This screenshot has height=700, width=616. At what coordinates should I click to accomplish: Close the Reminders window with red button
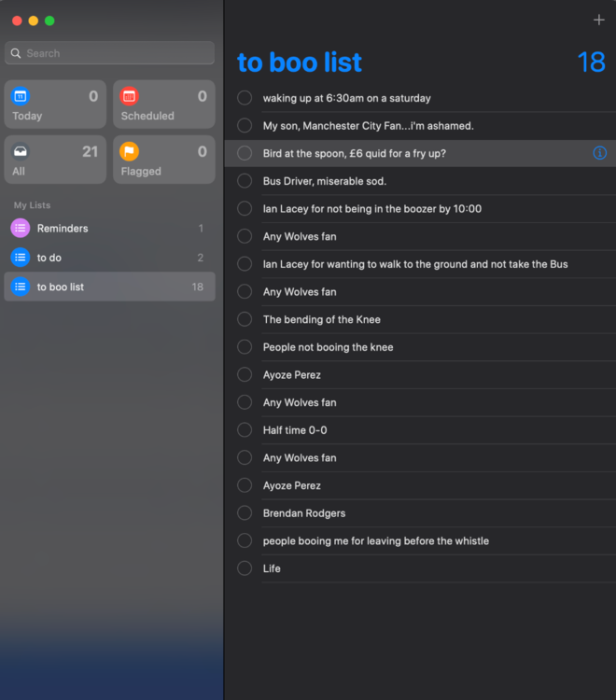coord(17,21)
